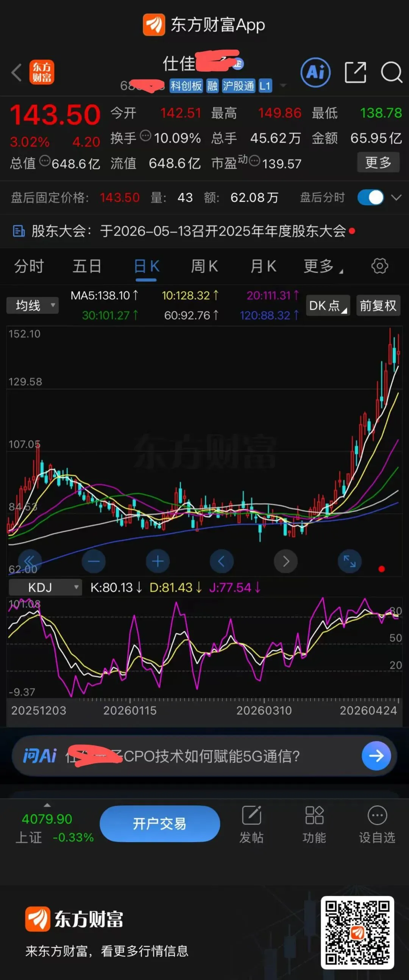This screenshot has height=980, width=409.
Task: Open the 均线 indicator dropdown
Action: [x=33, y=306]
